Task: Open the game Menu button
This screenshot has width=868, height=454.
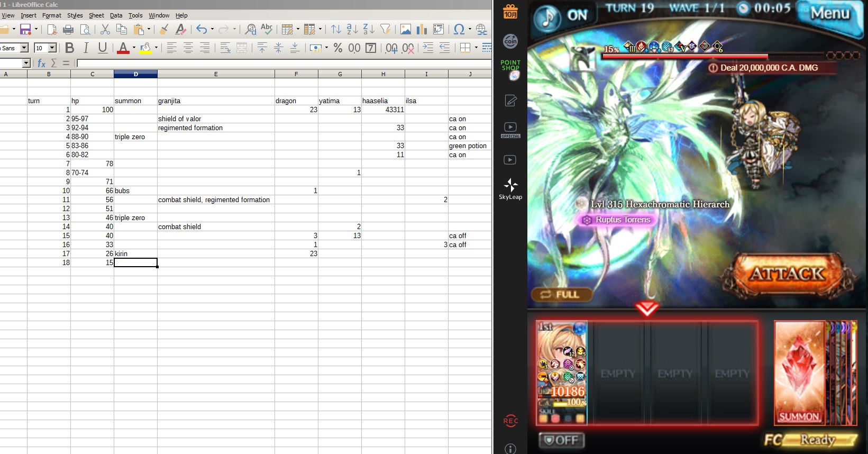Action: pyautogui.click(x=829, y=14)
